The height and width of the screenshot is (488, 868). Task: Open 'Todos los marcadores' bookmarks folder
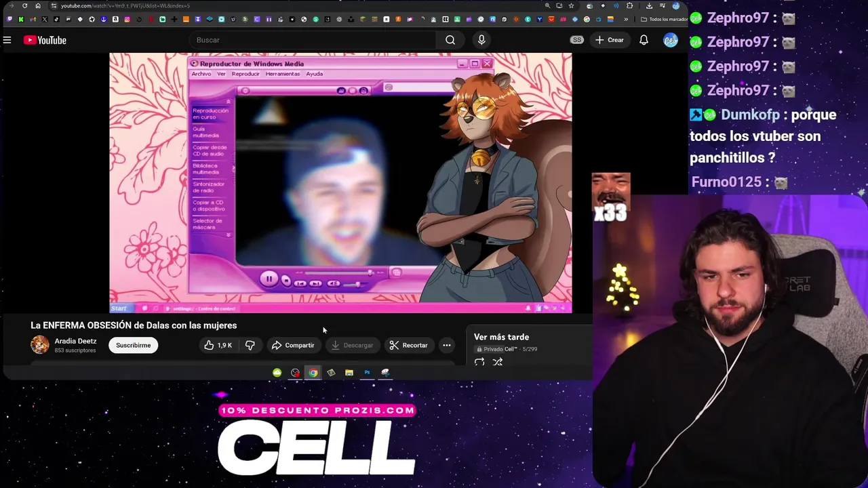click(x=664, y=19)
